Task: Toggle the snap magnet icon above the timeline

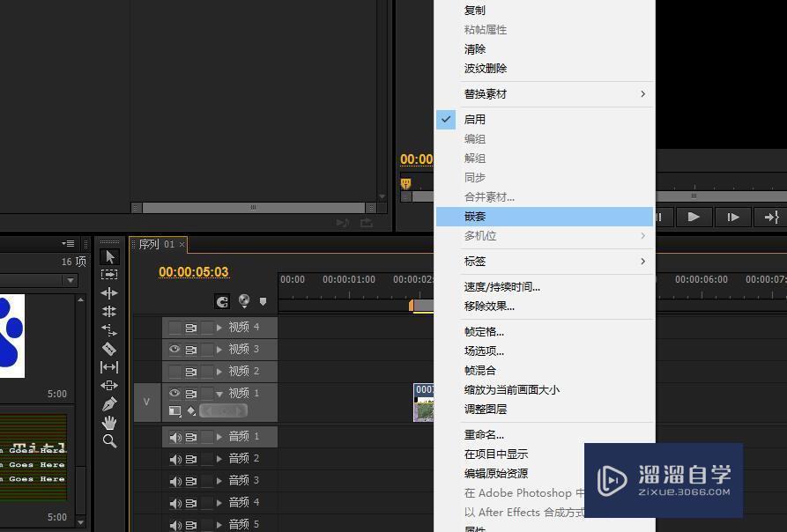Action: tap(222, 301)
